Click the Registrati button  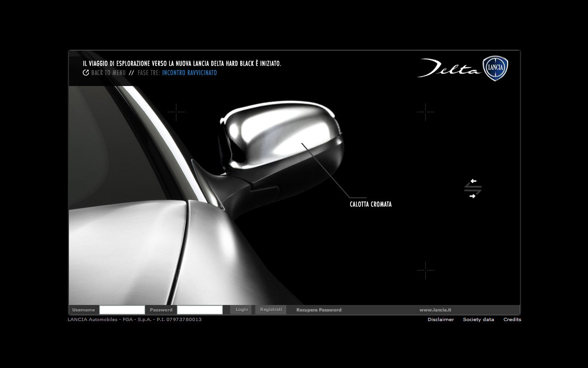271,310
